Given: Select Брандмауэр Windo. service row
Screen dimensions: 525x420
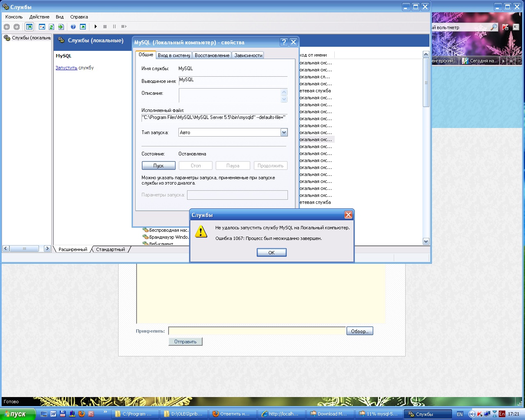Looking at the screenshot, I should [x=165, y=237].
